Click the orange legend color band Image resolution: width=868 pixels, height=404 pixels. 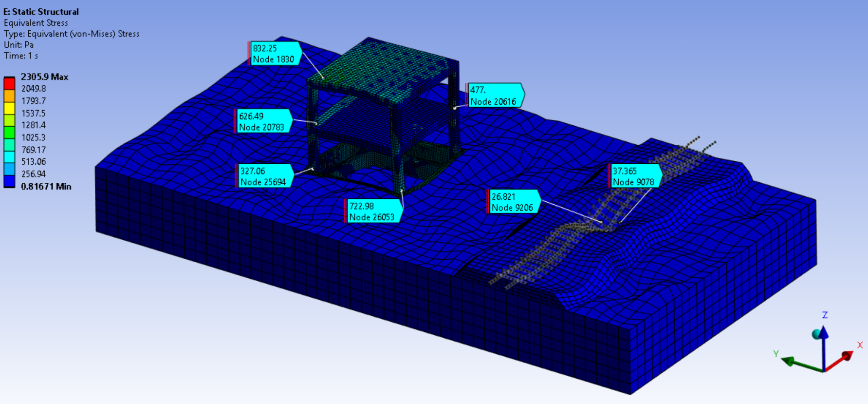(x=9, y=96)
